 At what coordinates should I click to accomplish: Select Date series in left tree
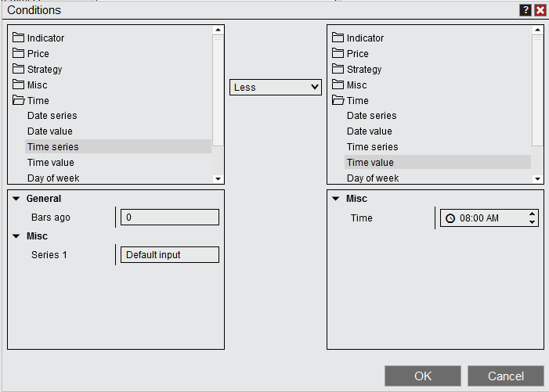click(x=52, y=116)
